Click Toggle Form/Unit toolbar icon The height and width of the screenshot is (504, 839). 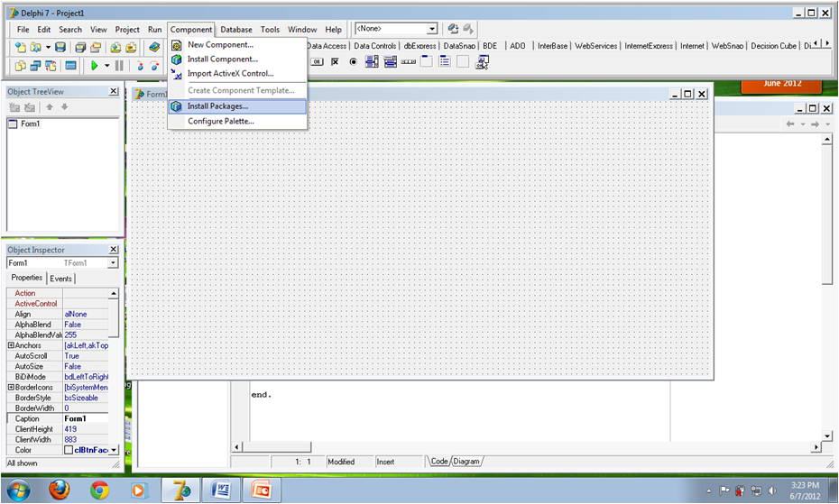[51, 65]
